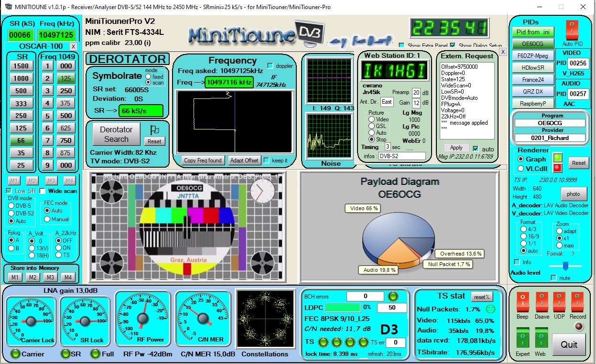Click the red record LED under Record
This screenshot has height=364, width=596.
pos(579,327)
